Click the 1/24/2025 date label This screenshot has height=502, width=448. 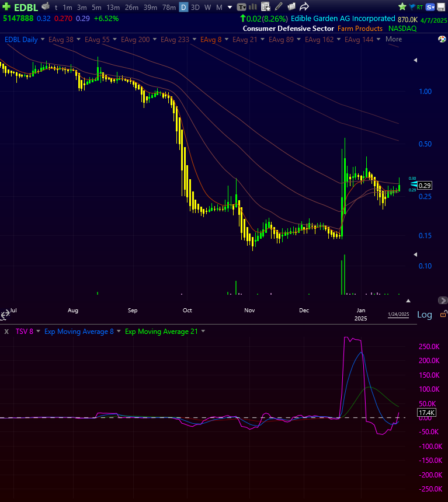pos(398,314)
